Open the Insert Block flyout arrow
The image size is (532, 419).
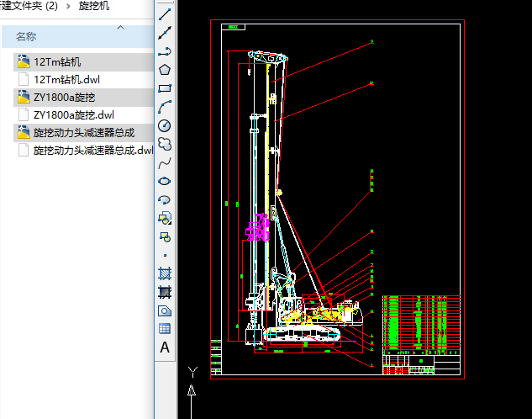tap(169, 222)
